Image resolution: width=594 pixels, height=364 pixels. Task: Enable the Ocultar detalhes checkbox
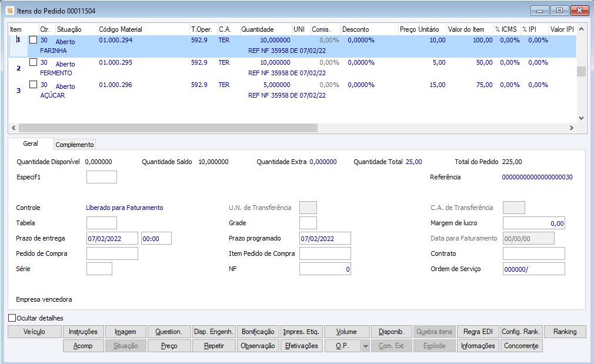click(12, 318)
